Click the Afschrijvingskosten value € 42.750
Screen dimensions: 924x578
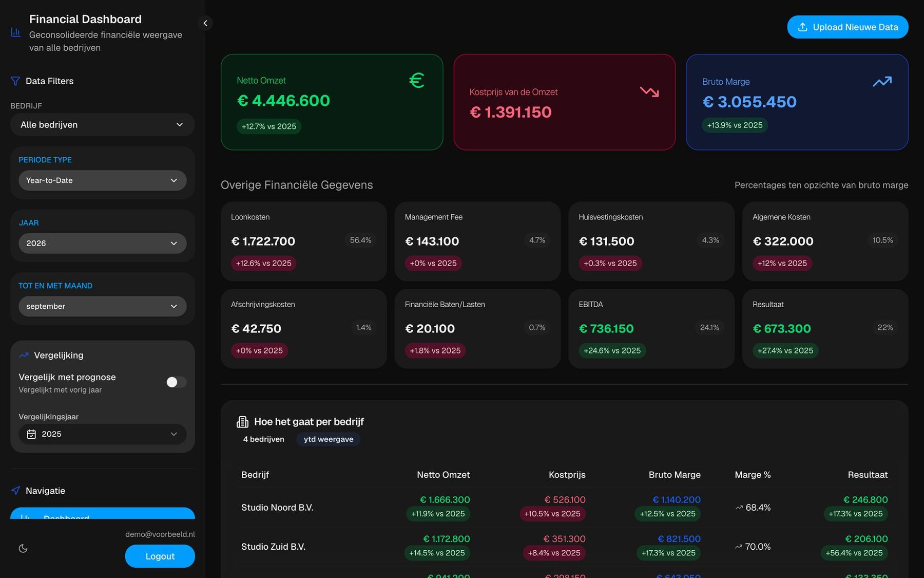[x=256, y=329]
